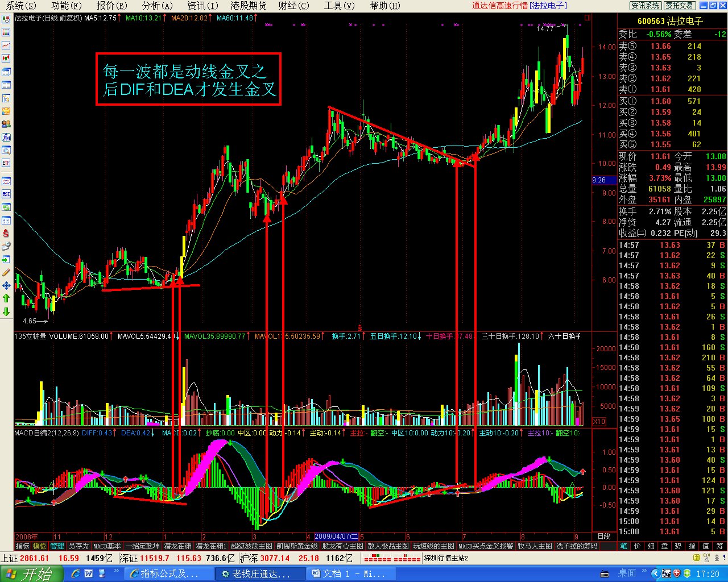This screenshot has height=582, width=728.
Task: Click the magnifier search icon in sidebar
Action: (x=6, y=151)
